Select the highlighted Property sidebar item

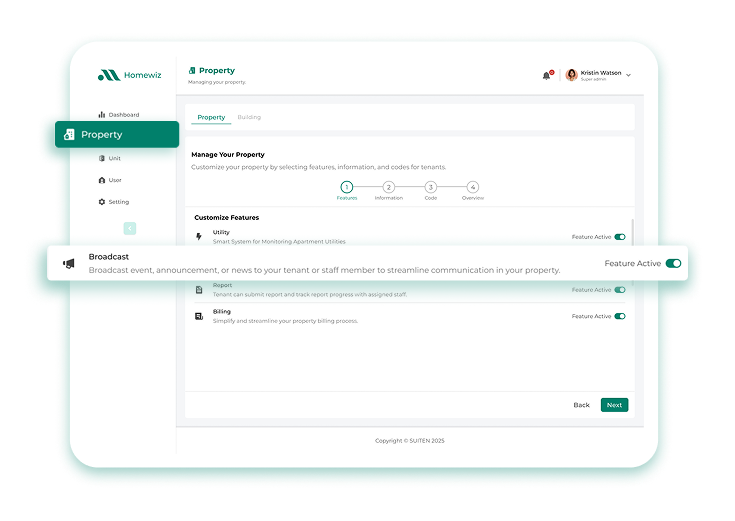tap(117, 134)
